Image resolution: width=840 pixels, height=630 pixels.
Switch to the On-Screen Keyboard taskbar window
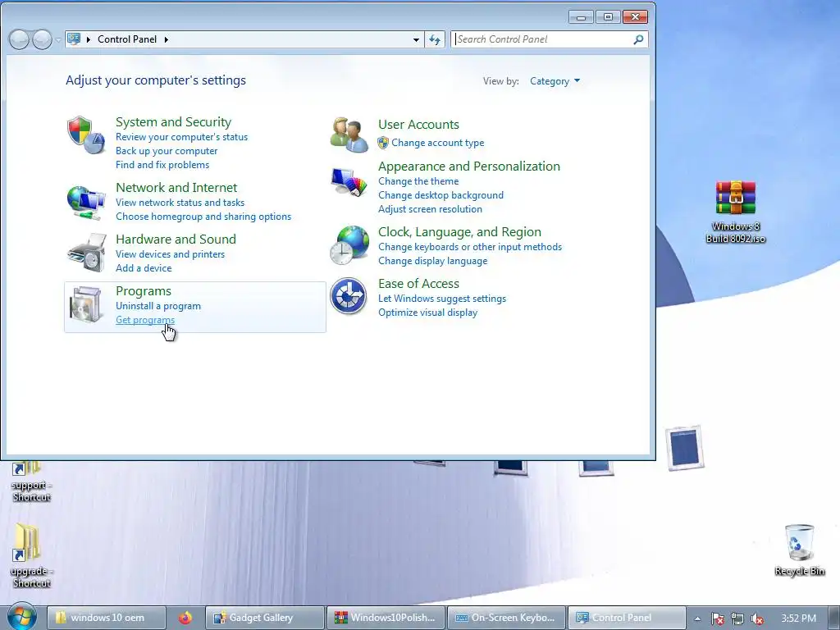tap(506, 618)
